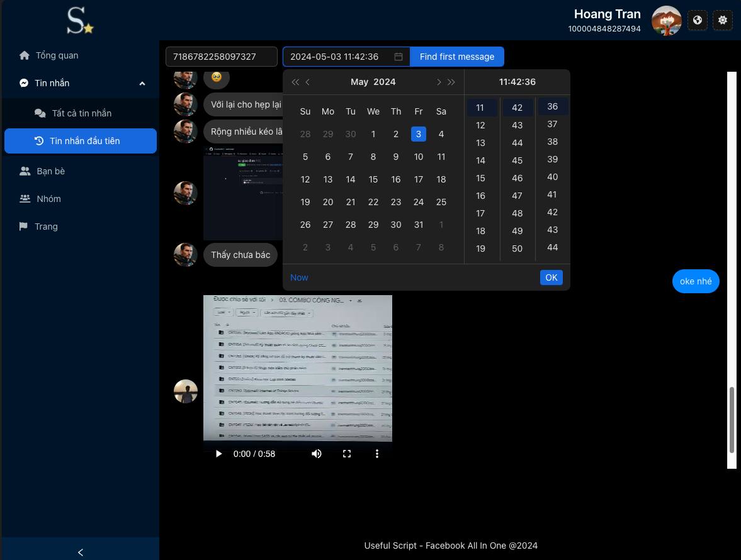Choose minute 47 in time column

click(517, 196)
